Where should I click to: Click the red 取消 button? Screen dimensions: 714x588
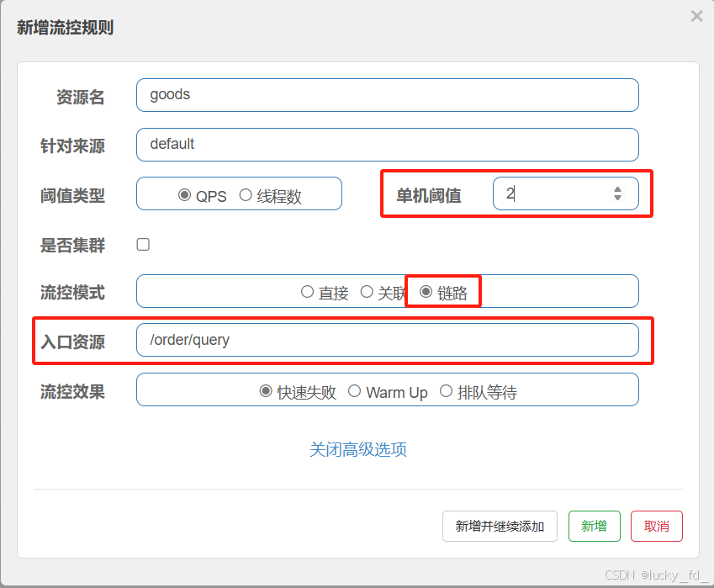(x=656, y=526)
